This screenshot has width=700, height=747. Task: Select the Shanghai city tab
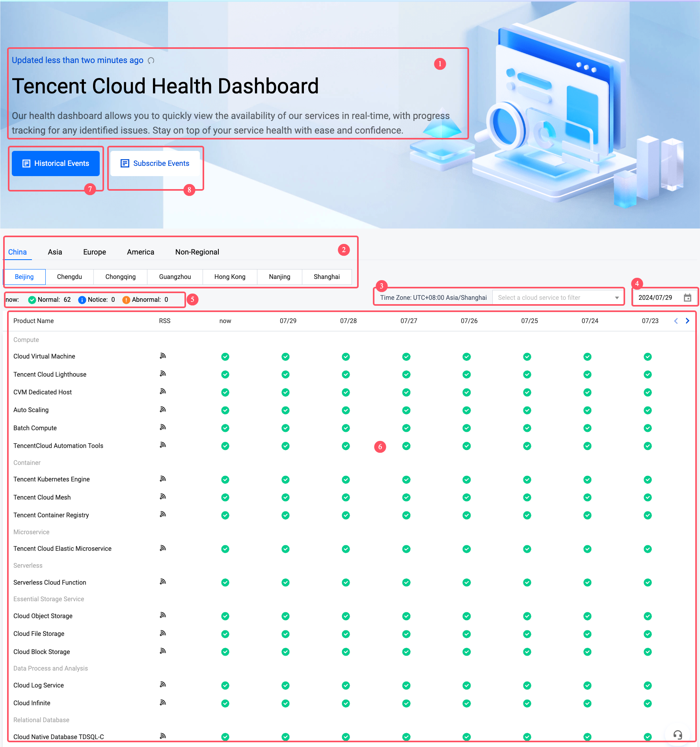[327, 277]
